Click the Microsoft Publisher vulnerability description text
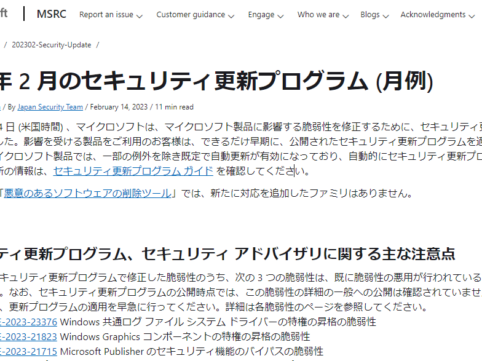Screen dimensions: 482x361 [192, 351]
